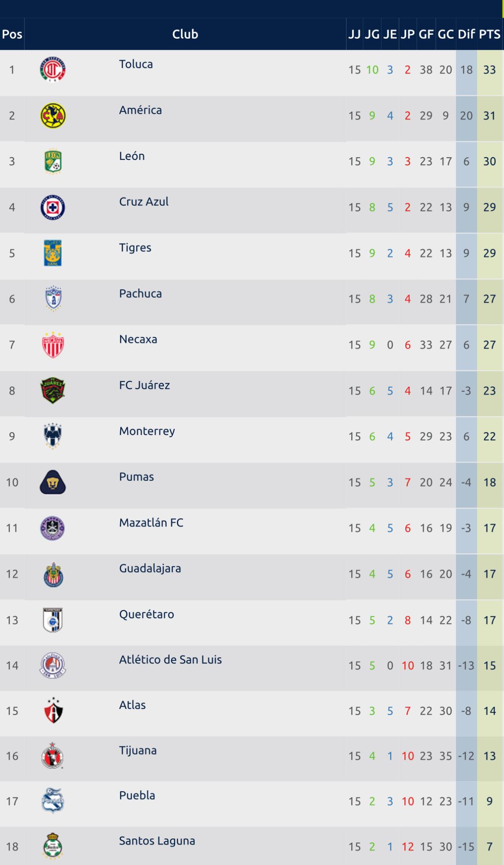Click the Club column header
Screen dimensions: 504x865
[185, 34]
